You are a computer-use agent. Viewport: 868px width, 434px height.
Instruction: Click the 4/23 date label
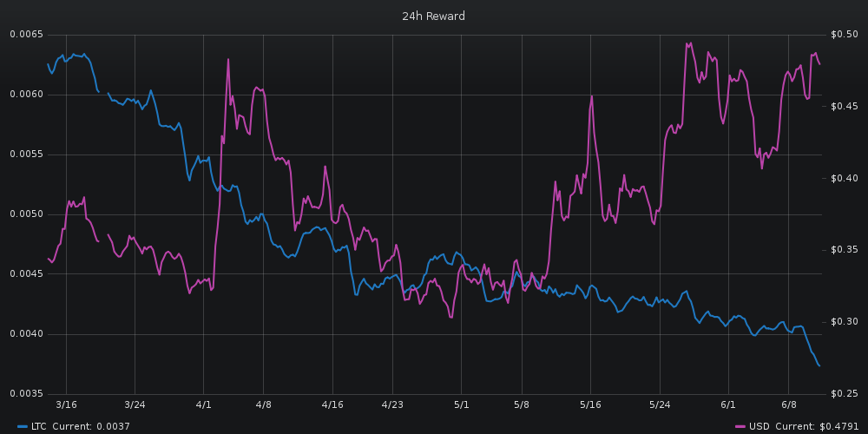[x=392, y=404]
